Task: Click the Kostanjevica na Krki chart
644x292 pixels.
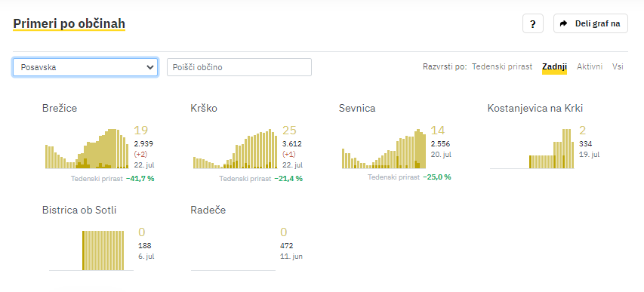Action: 532,149
